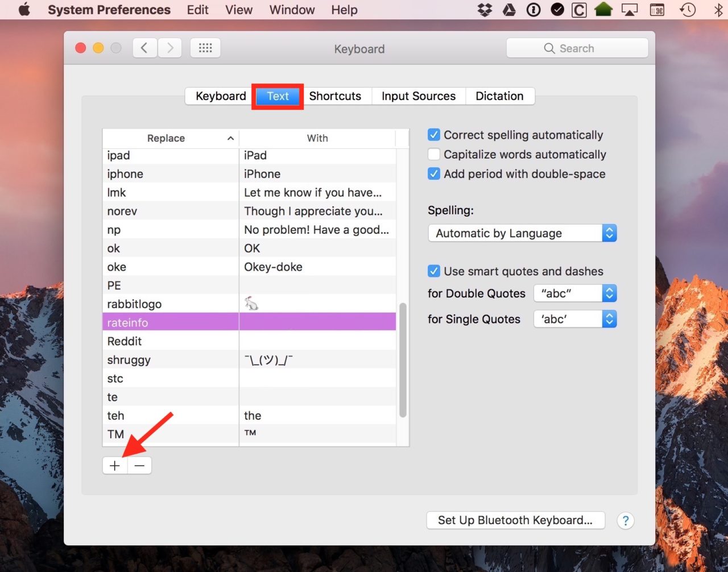The height and width of the screenshot is (572, 728).
Task: Click the With column header
Action: point(317,138)
